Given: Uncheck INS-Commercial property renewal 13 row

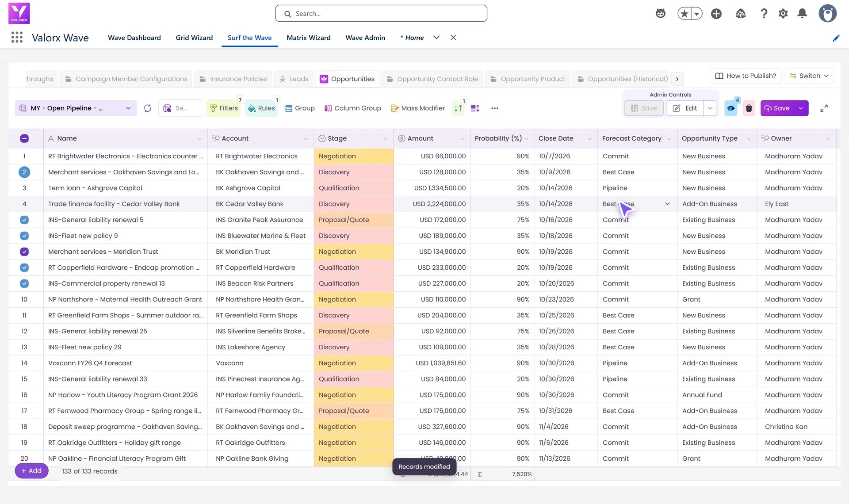Looking at the screenshot, I should pos(24,283).
